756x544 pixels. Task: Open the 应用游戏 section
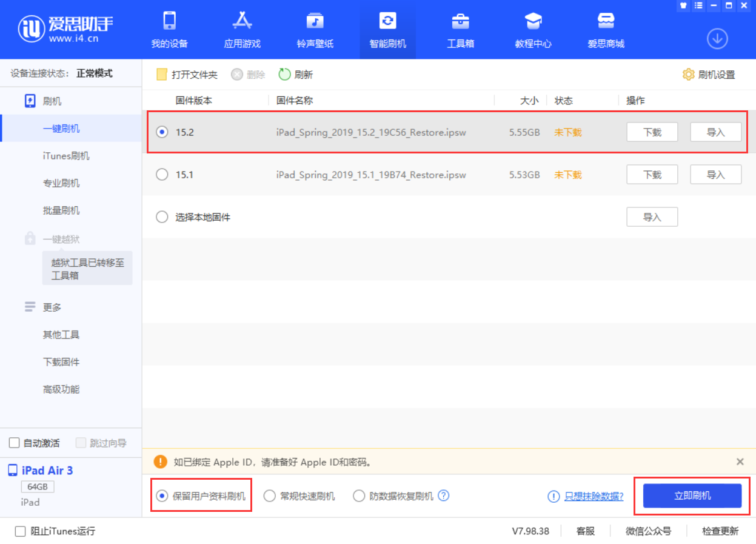tap(241, 29)
